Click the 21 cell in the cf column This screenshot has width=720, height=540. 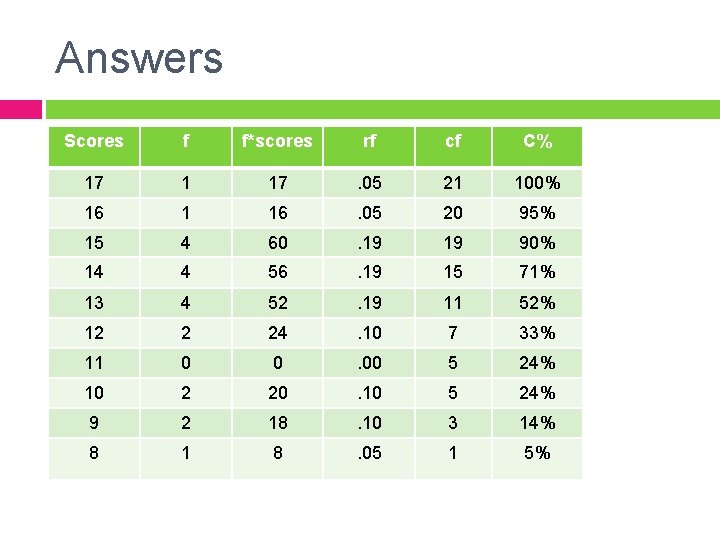453,183
